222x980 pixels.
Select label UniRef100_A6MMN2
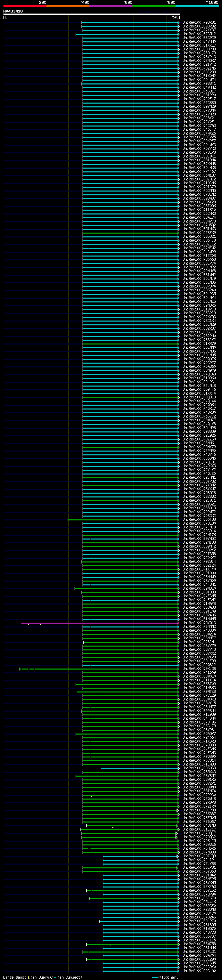point(199,627)
